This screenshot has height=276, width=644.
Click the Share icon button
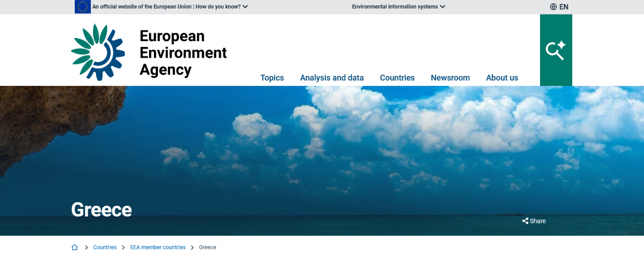point(534,221)
